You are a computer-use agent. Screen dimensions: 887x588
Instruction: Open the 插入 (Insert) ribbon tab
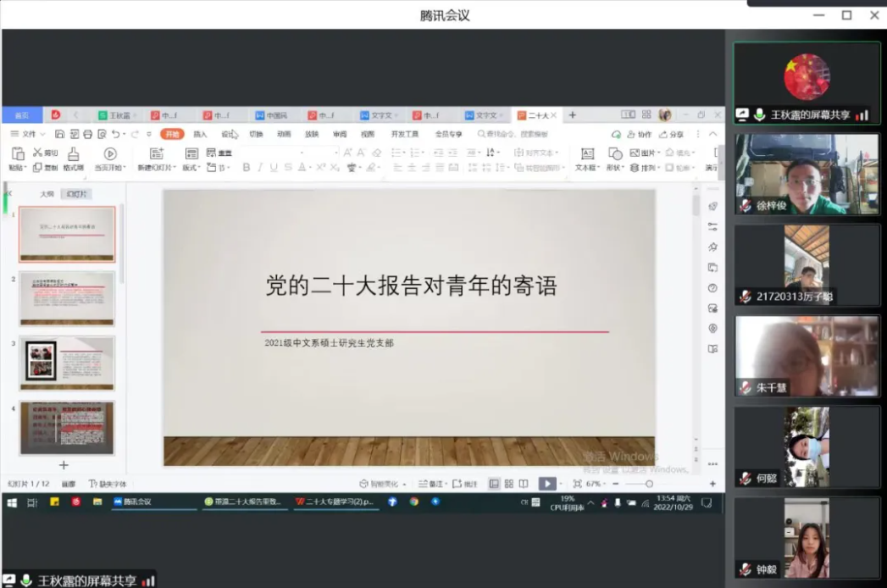click(x=200, y=134)
